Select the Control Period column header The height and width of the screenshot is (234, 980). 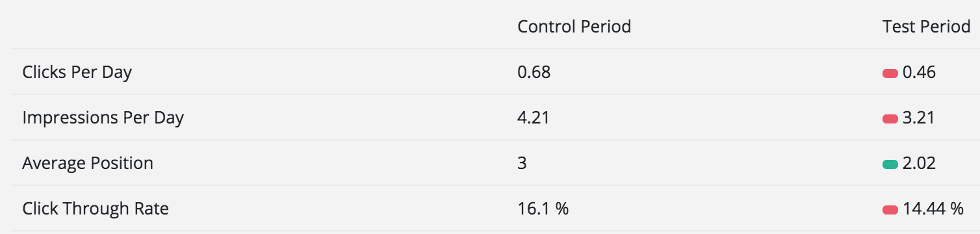[574, 27]
